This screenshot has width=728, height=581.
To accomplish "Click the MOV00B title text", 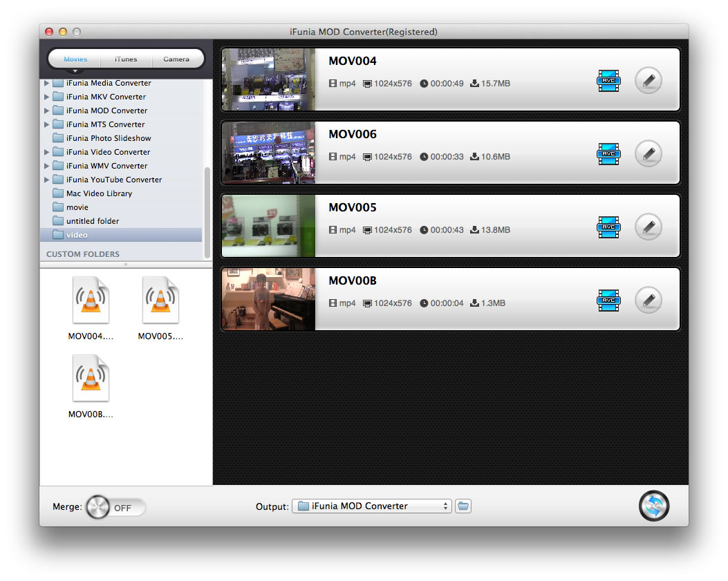I will tap(353, 281).
